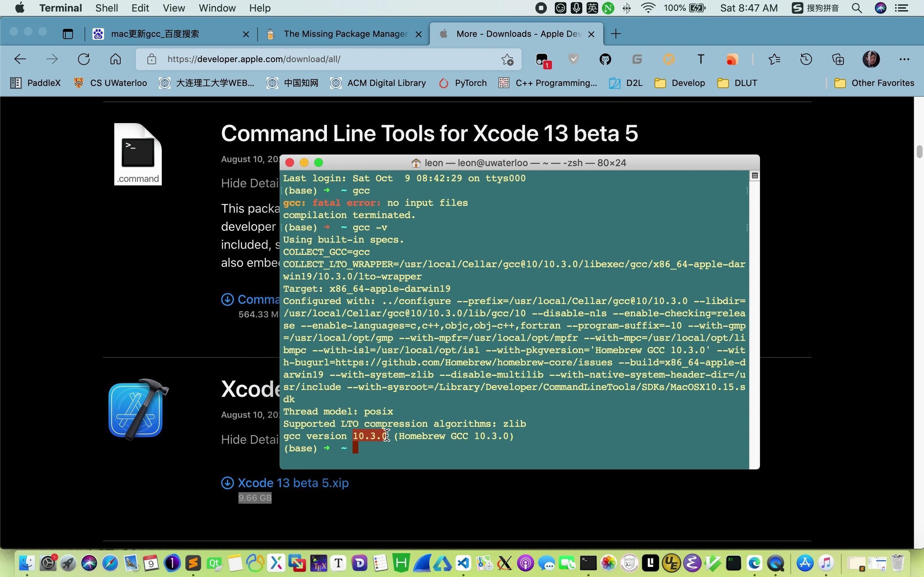Open a new browser tab with plus
This screenshot has width=924, height=577.
tap(616, 34)
